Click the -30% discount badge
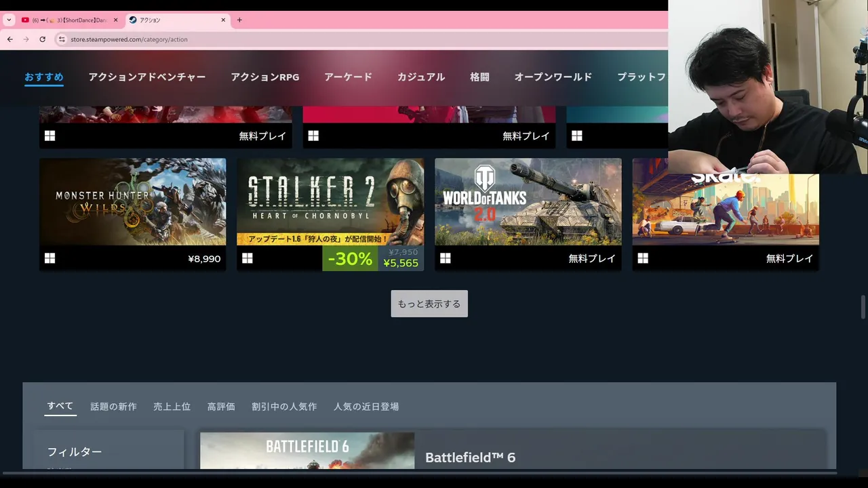Viewport: 868px width, 488px height. pos(350,258)
